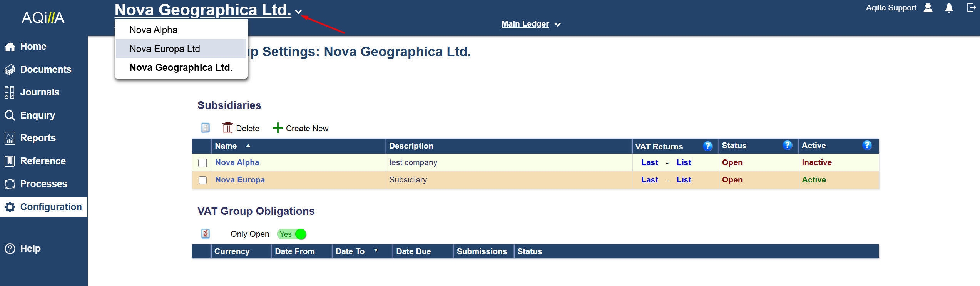The image size is (980, 286).
Task: Open Reports from the sidebar
Action: coord(38,138)
